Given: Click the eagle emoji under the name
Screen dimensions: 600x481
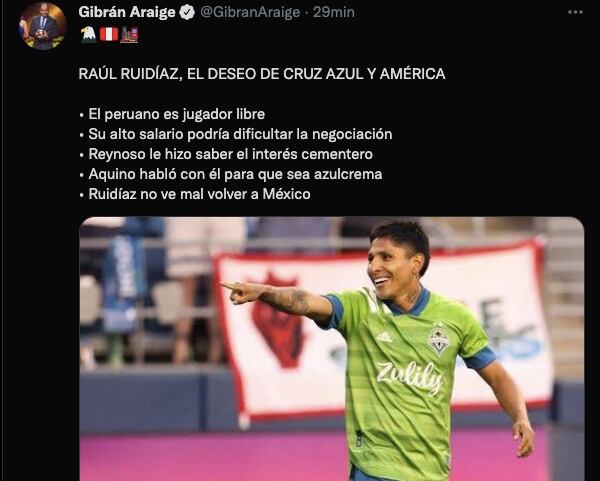Looking at the screenshot, I should pyautogui.click(x=88, y=34).
